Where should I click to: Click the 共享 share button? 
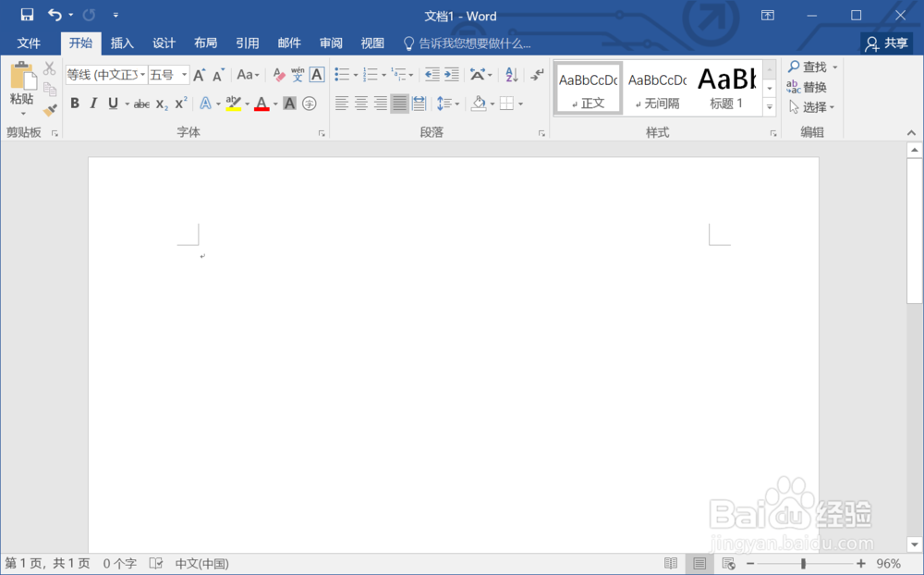pyautogui.click(x=886, y=43)
